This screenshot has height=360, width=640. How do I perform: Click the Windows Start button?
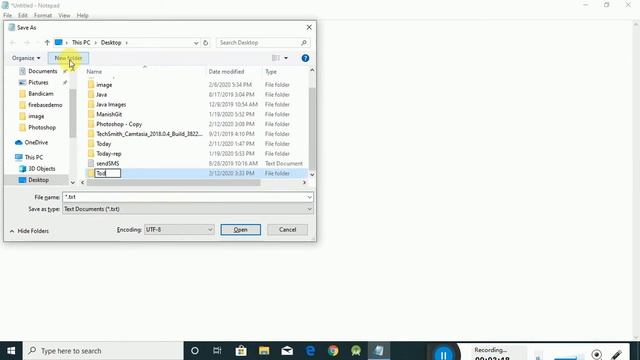click(x=11, y=351)
